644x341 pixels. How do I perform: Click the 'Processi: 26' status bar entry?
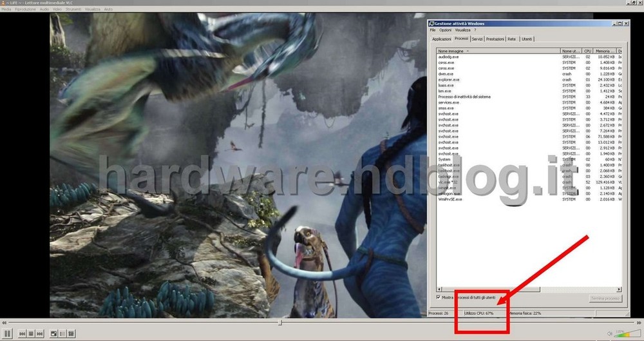(x=438, y=313)
